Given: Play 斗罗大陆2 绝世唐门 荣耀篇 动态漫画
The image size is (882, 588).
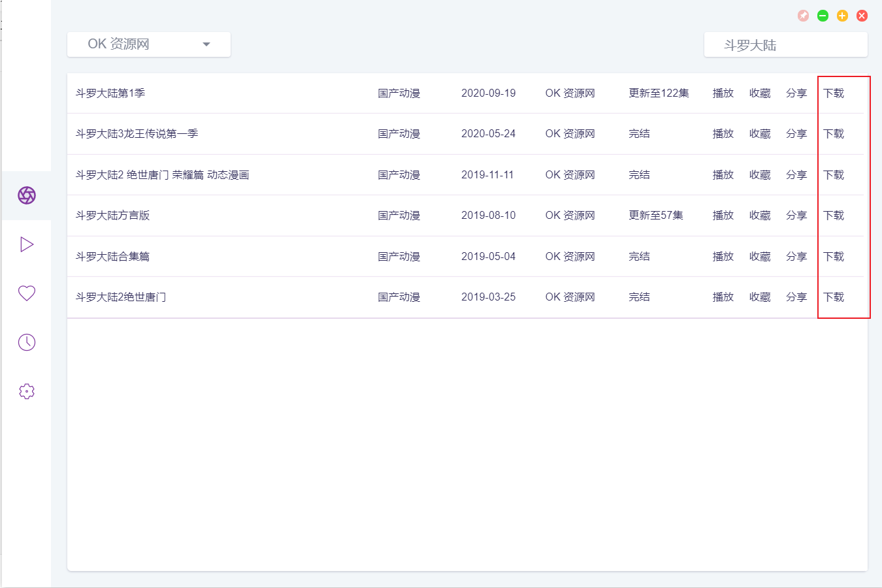Looking at the screenshot, I should click(x=723, y=175).
